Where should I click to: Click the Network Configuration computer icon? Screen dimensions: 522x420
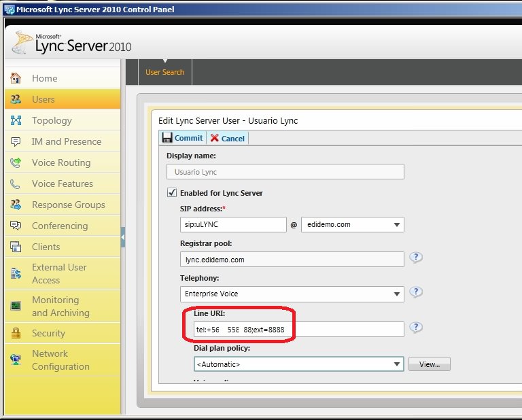[x=16, y=360]
